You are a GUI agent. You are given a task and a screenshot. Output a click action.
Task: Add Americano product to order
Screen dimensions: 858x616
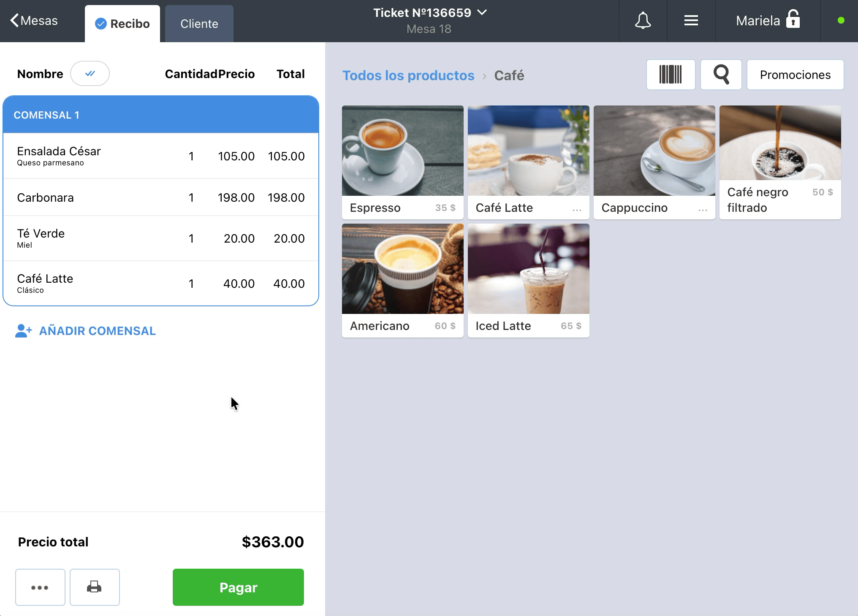click(x=403, y=281)
